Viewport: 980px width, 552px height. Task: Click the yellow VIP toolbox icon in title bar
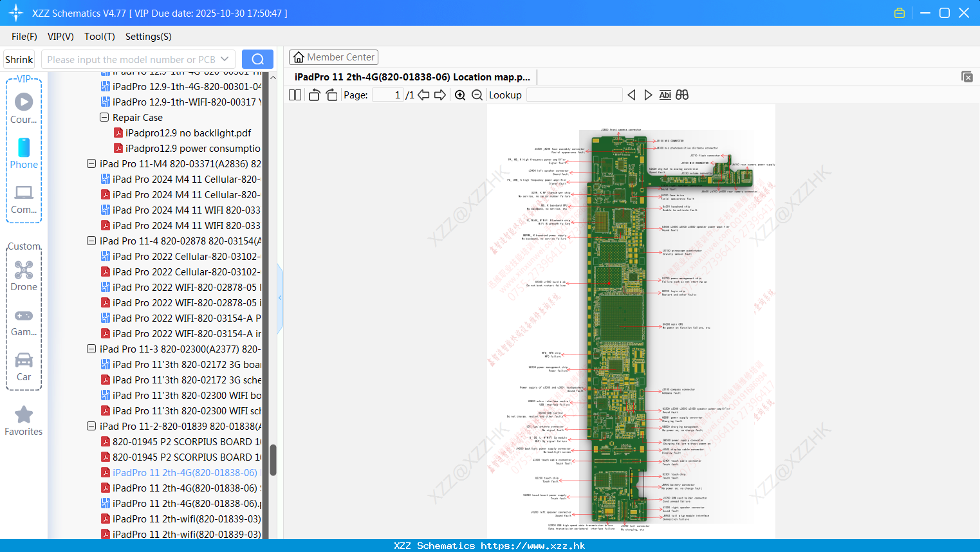[900, 13]
